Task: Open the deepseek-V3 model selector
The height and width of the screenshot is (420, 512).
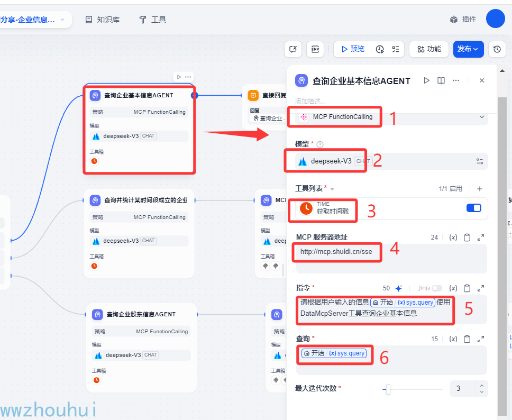Action: click(391, 161)
